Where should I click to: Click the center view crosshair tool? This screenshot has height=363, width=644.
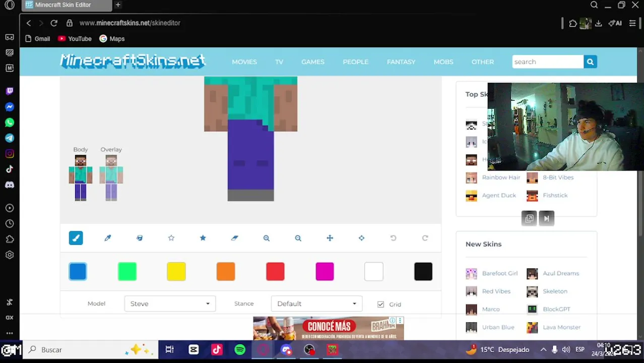pyautogui.click(x=362, y=238)
